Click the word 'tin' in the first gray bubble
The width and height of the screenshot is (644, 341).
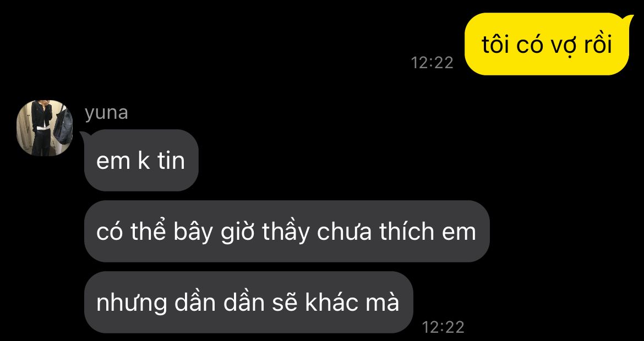click(x=171, y=161)
